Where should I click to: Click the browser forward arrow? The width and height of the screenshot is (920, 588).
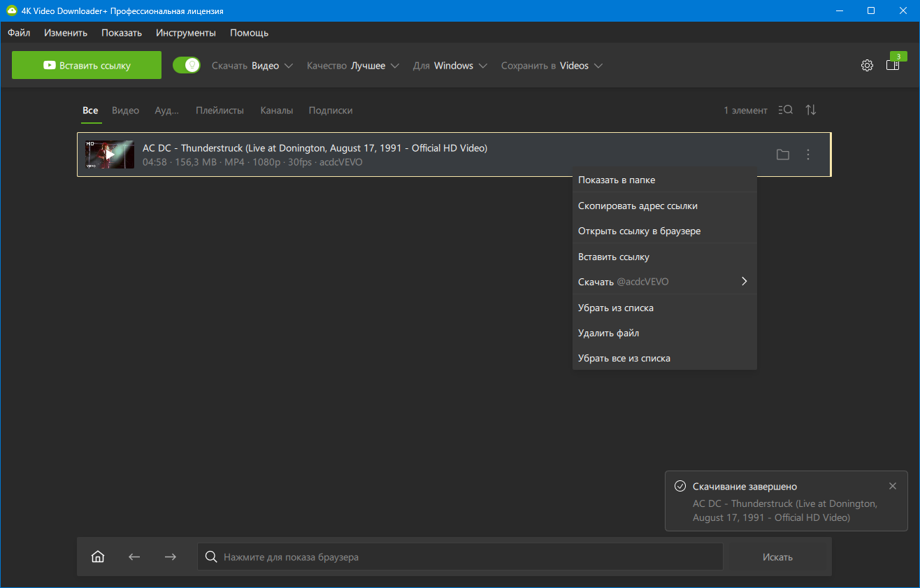coord(170,557)
